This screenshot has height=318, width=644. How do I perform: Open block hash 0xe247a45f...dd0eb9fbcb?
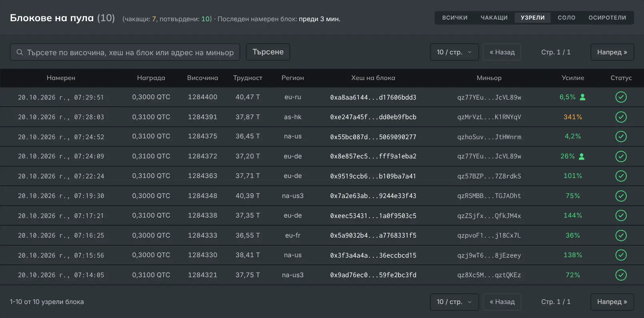pyautogui.click(x=373, y=117)
